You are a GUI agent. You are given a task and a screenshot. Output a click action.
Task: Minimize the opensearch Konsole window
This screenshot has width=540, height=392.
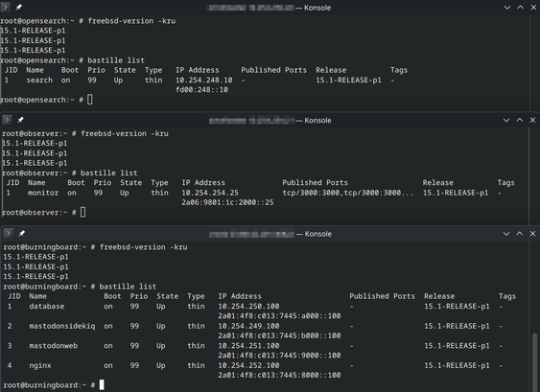pyautogui.click(x=507, y=8)
